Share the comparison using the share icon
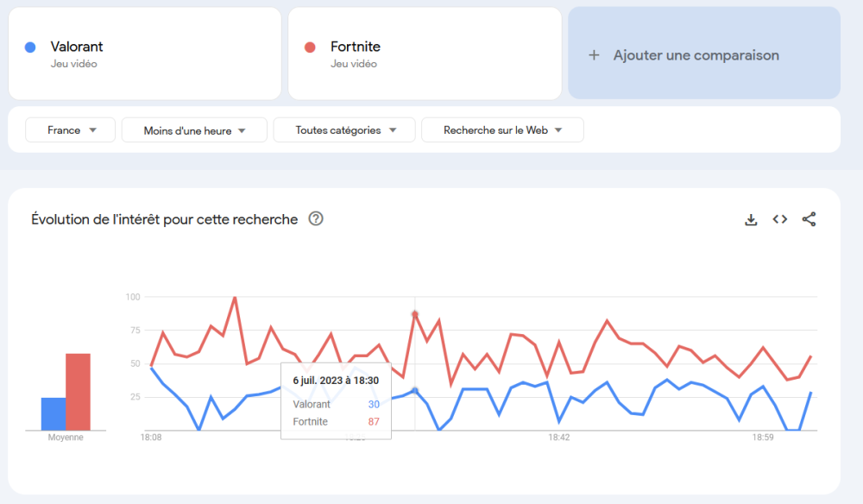The width and height of the screenshot is (863, 504). [809, 219]
